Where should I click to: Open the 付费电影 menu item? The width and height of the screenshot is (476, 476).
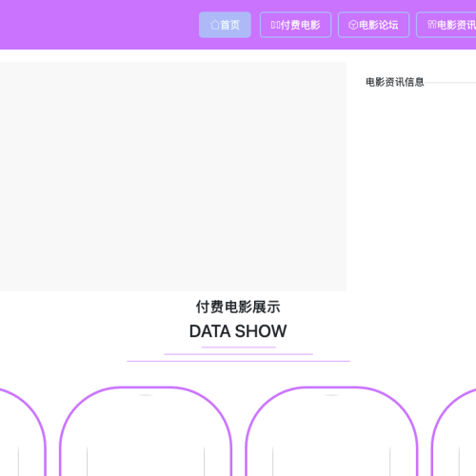tap(295, 25)
